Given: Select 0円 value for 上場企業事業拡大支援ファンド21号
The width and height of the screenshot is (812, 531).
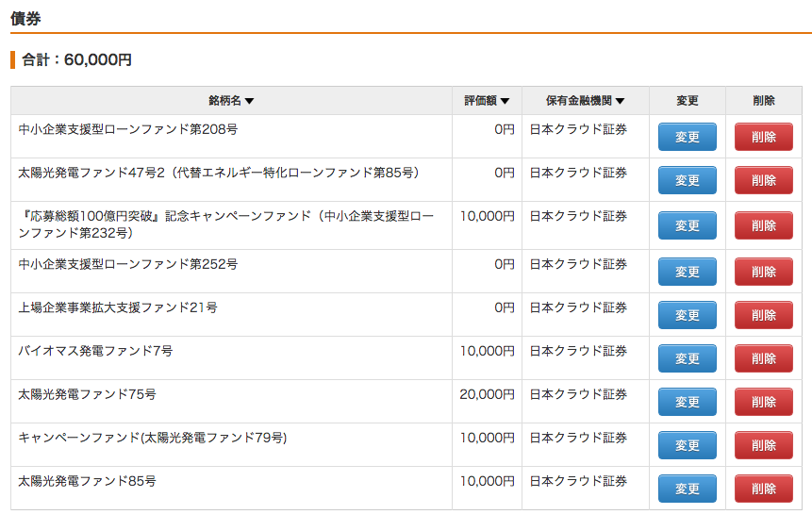Looking at the screenshot, I should (x=505, y=307).
